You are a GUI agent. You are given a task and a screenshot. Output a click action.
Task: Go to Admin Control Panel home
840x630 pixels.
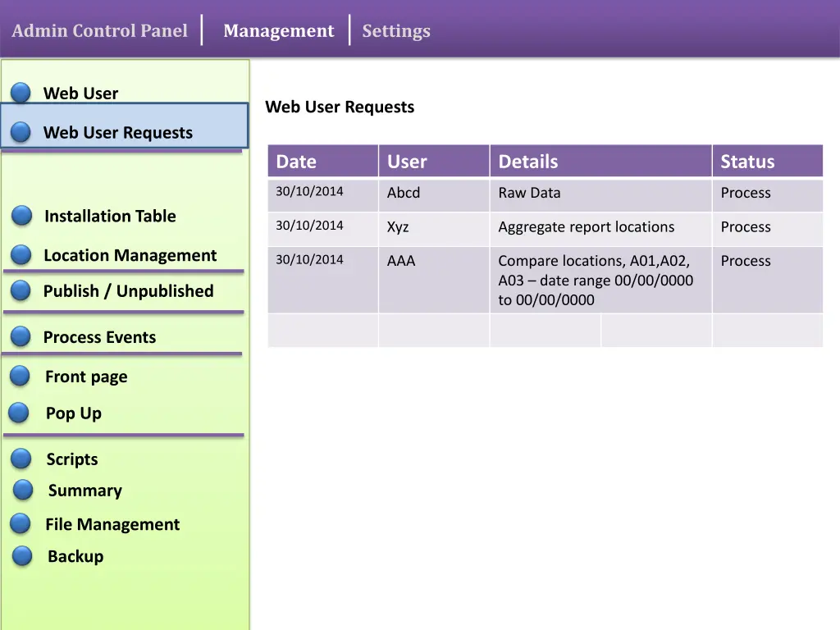pyautogui.click(x=99, y=31)
